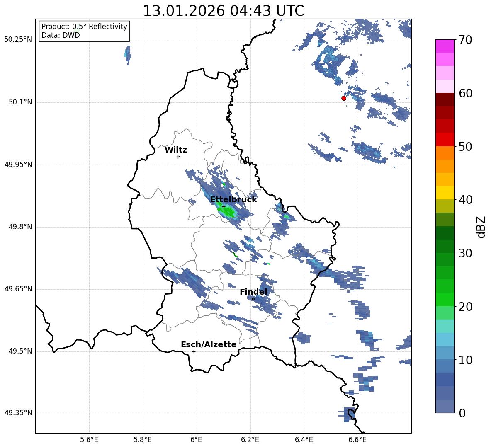491x448 pixels.
Task: Click the yellow colorbar segment just above 40
Action: [x=445, y=193]
